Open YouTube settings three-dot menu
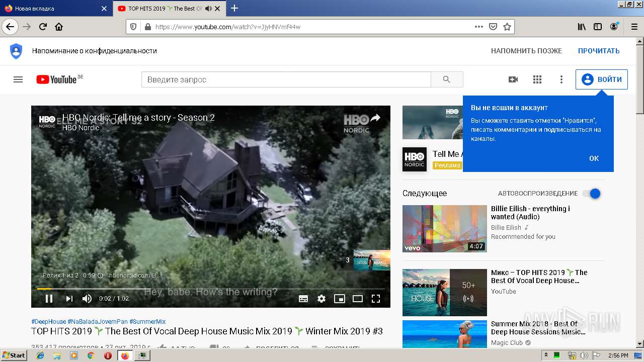This screenshot has height=362, width=644. point(561,79)
